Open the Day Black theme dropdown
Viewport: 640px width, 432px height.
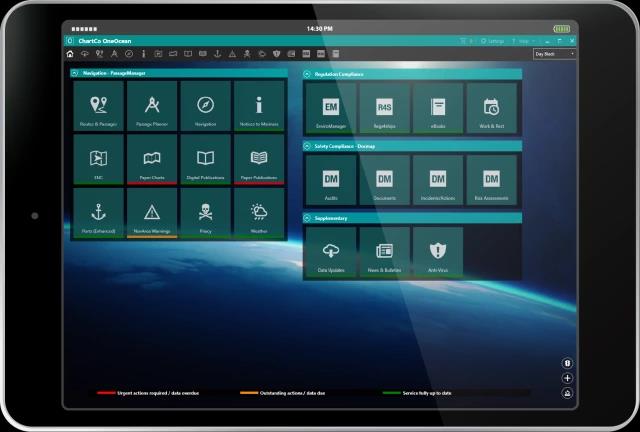(554, 54)
